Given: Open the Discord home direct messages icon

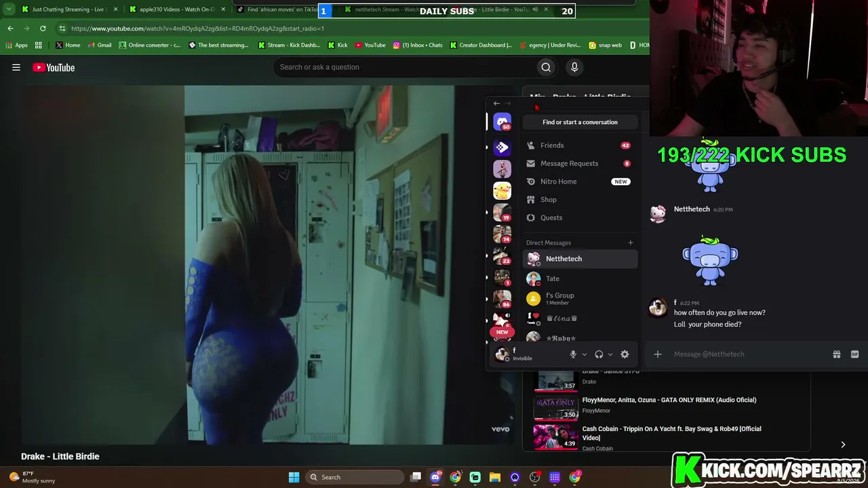Looking at the screenshot, I should [x=502, y=123].
